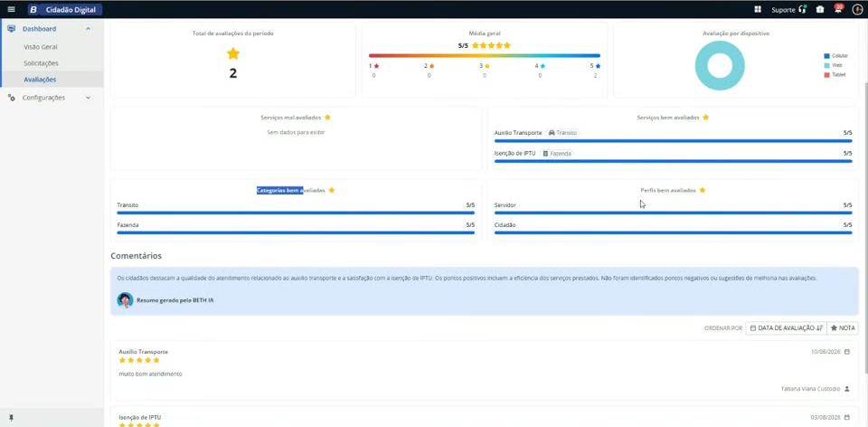Click the blue star next to rating 5

598,66
